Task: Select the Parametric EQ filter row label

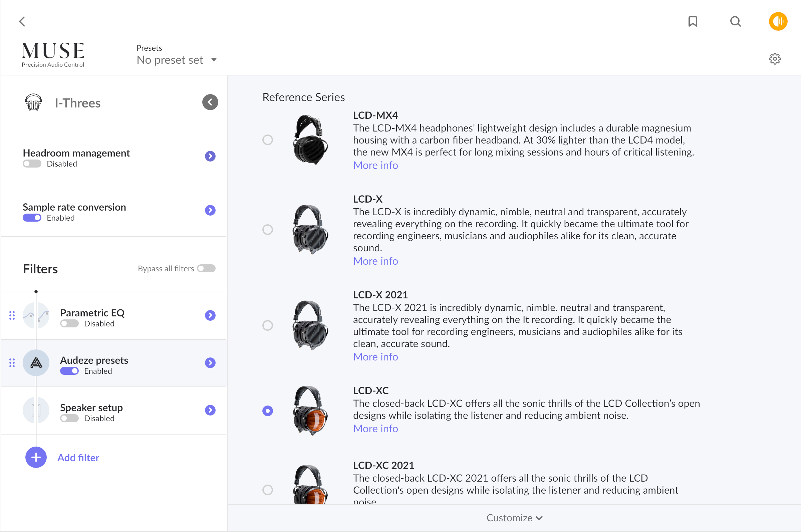Action: 92,312
